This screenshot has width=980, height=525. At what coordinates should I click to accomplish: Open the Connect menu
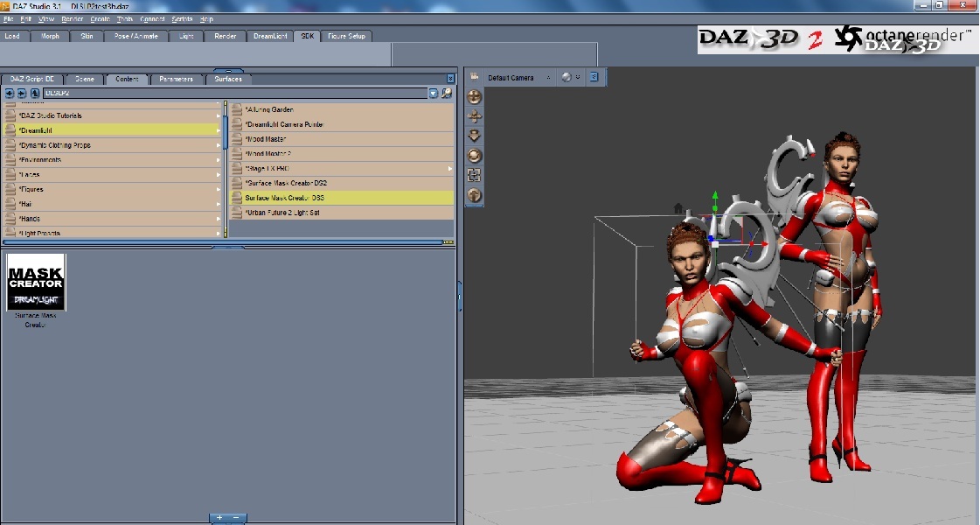pyautogui.click(x=152, y=19)
